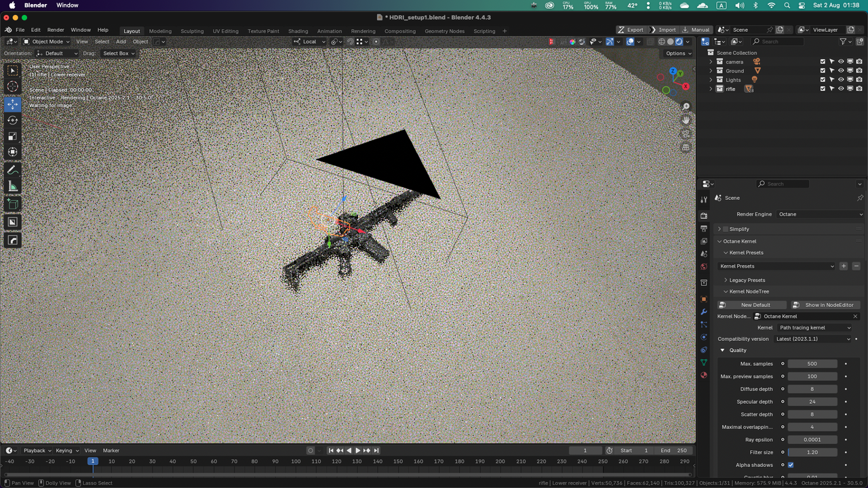Toggle render camera icon for Ground collection
Screen dimensions: 868x488
click(x=859, y=70)
